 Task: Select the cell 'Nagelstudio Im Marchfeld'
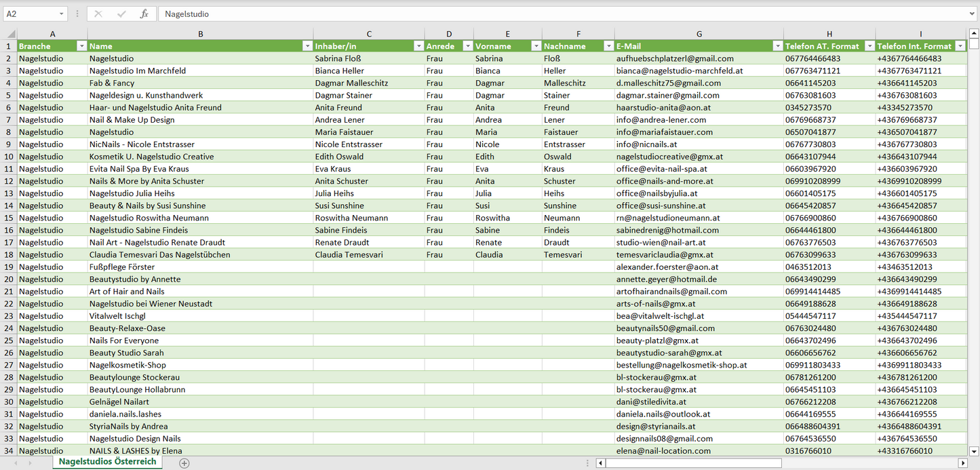pyautogui.click(x=200, y=71)
